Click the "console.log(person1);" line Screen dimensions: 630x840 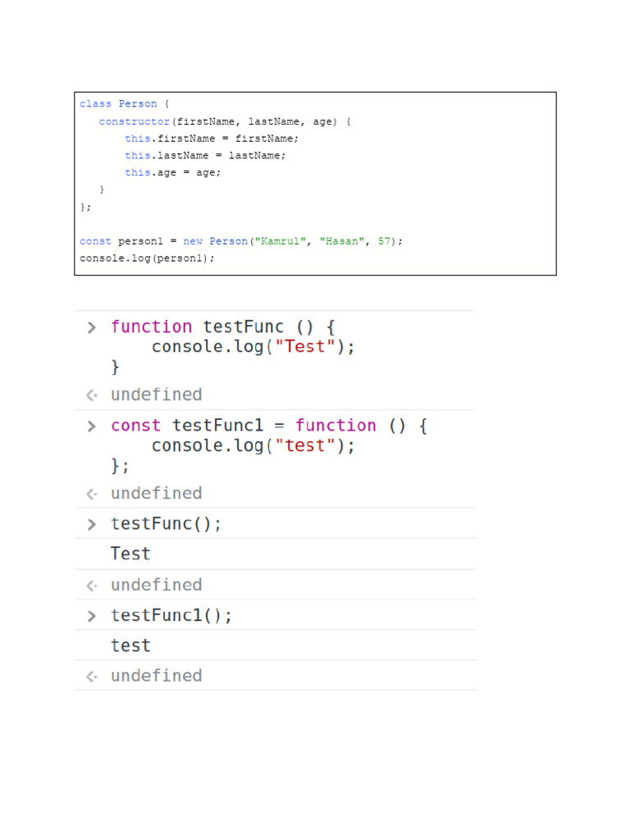(x=147, y=258)
